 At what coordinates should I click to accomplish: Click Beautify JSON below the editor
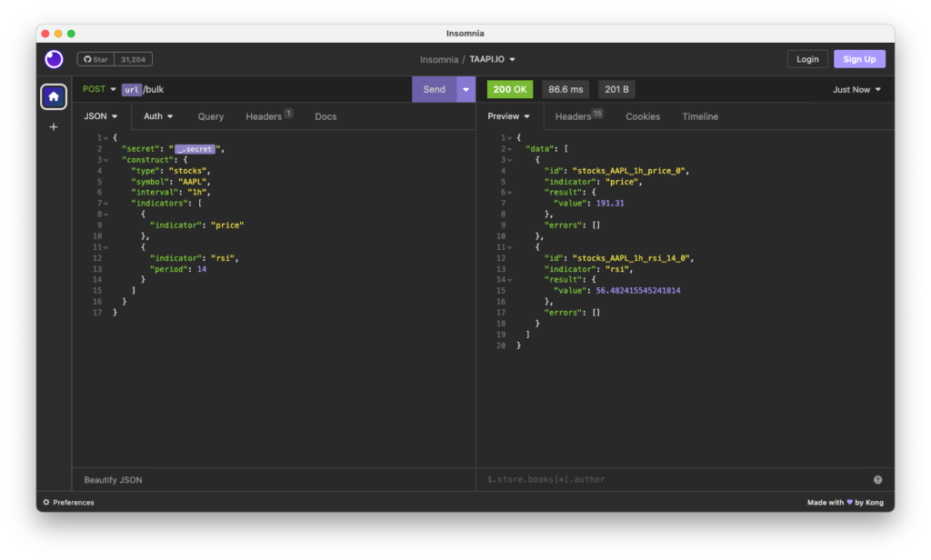coord(113,479)
